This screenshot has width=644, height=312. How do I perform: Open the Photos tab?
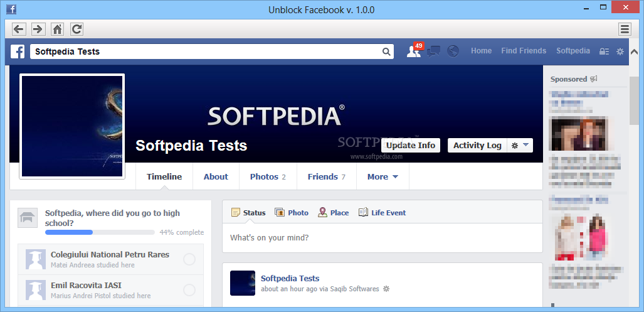click(268, 177)
